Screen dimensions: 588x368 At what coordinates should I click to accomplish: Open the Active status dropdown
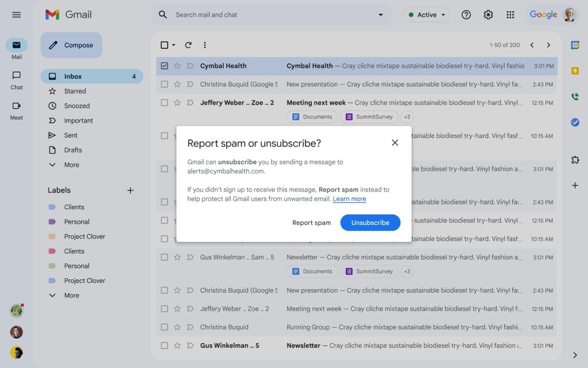pos(425,14)
